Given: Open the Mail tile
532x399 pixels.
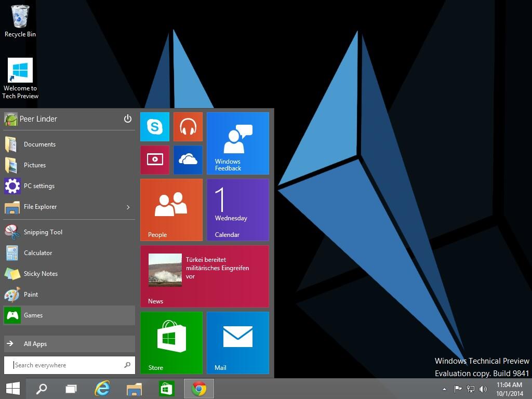Looking at the screenshot, I should tap(238, 343).
